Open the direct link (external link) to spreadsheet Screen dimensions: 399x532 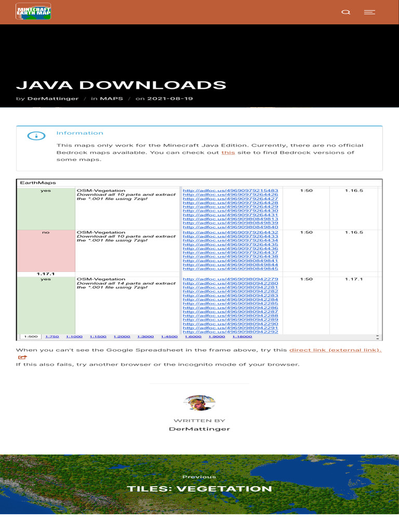pyautogui.click(x=335, y=350)
